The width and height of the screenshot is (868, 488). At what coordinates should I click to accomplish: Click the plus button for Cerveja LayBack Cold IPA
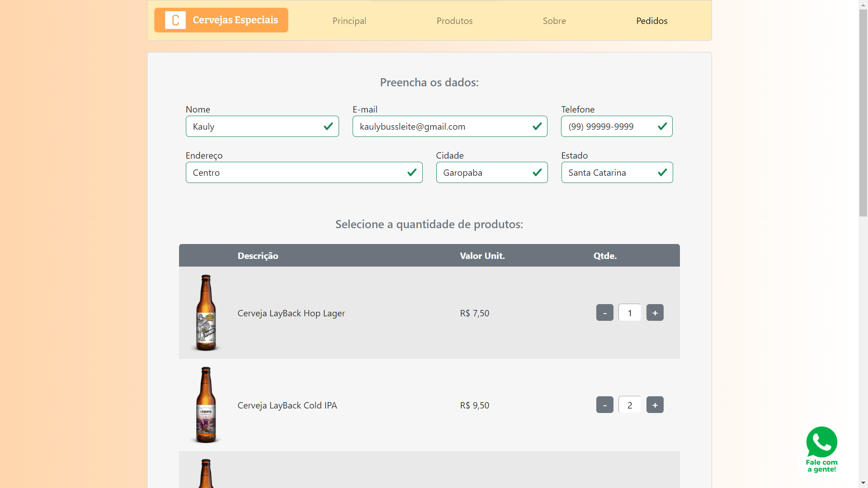pyautogui.click(x=655, y=404)
